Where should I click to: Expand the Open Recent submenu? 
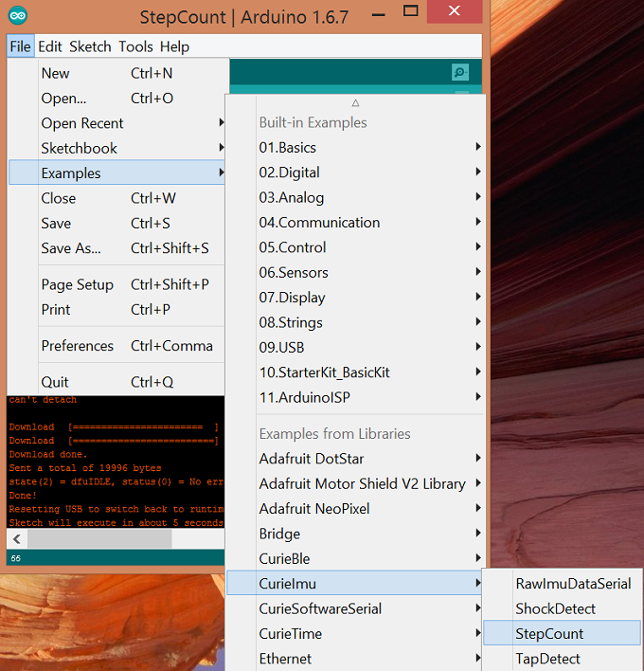click(x=116, y=123)
